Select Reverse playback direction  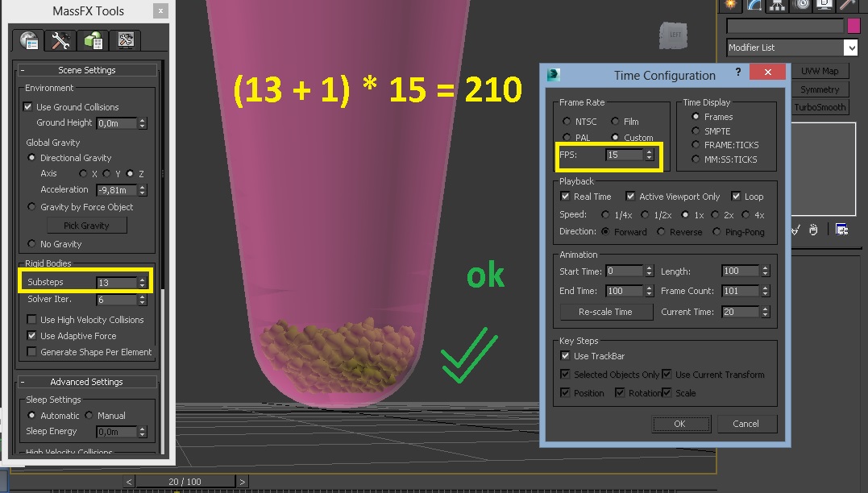point(661,231)
